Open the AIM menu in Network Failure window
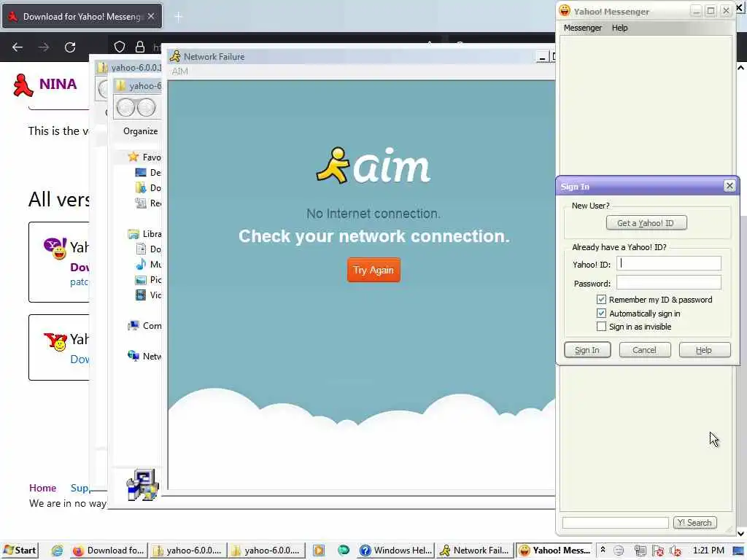747x560 pixels. coord(179,71)
